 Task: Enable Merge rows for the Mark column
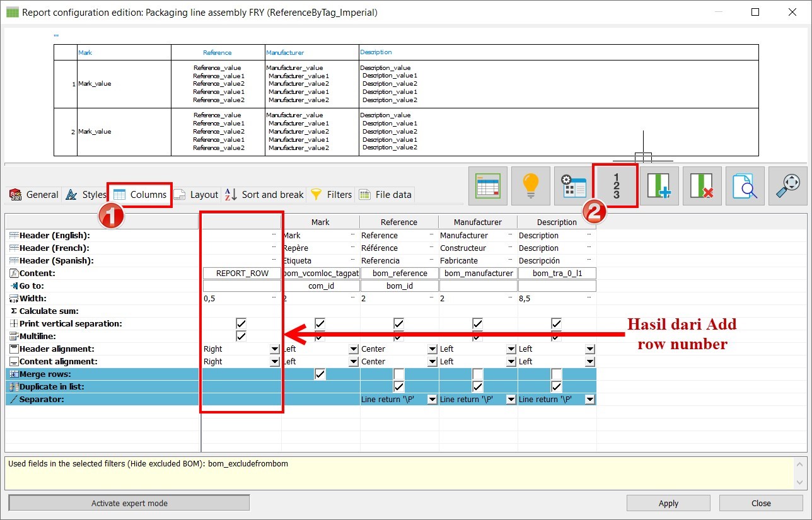(320, 374)
